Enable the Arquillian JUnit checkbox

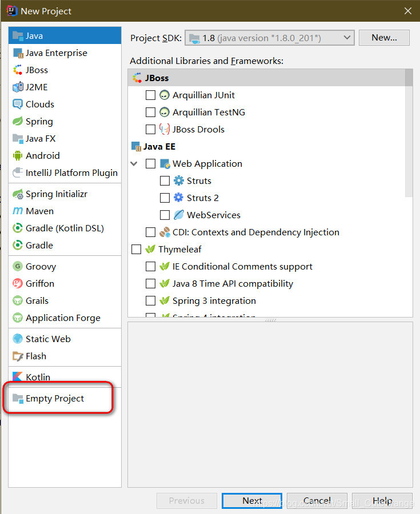tap(150, 95)
